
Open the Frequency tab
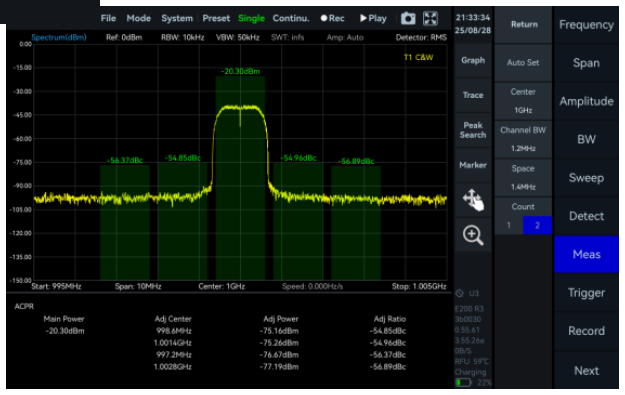[586, 25]
